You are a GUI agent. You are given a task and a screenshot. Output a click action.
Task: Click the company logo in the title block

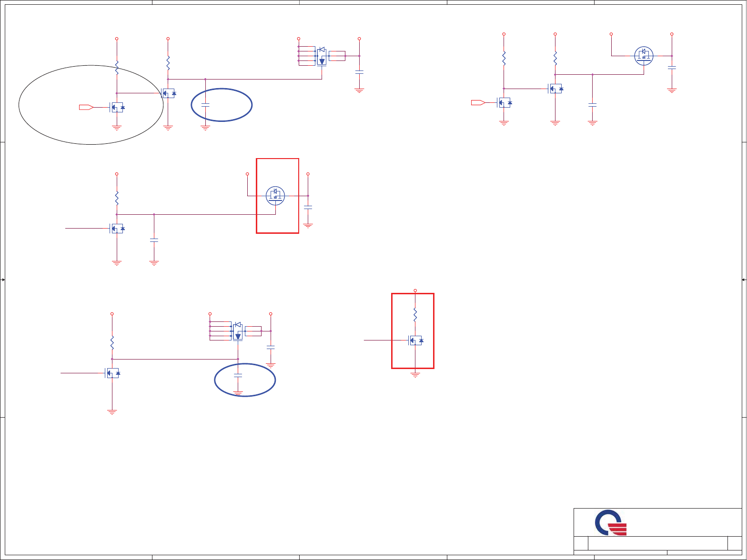[x=610, y=523]
